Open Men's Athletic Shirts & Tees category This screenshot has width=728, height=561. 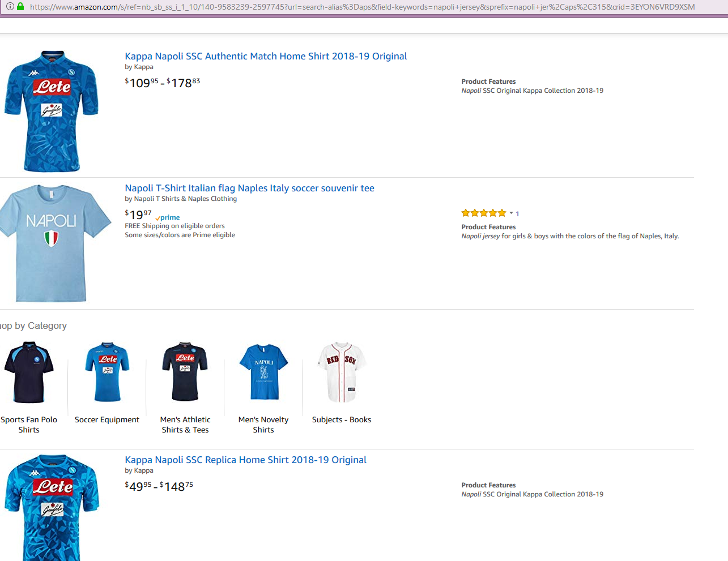[185, 425]
